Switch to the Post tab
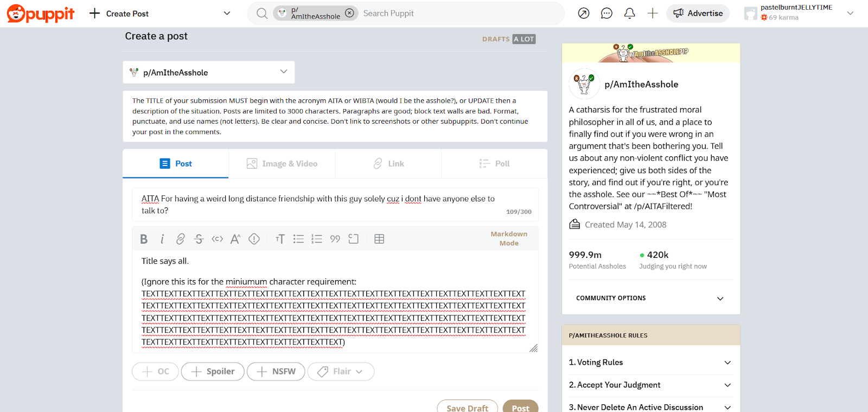The width and height of the screenshot is (868, 412). [x=176, y=163]
